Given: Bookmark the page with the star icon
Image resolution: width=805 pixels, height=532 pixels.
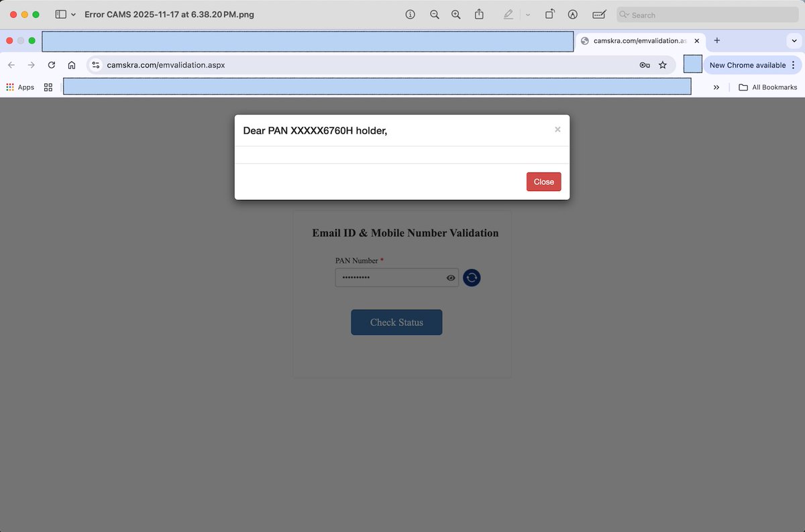Looking at the screenshot, I should click(663, 65).
